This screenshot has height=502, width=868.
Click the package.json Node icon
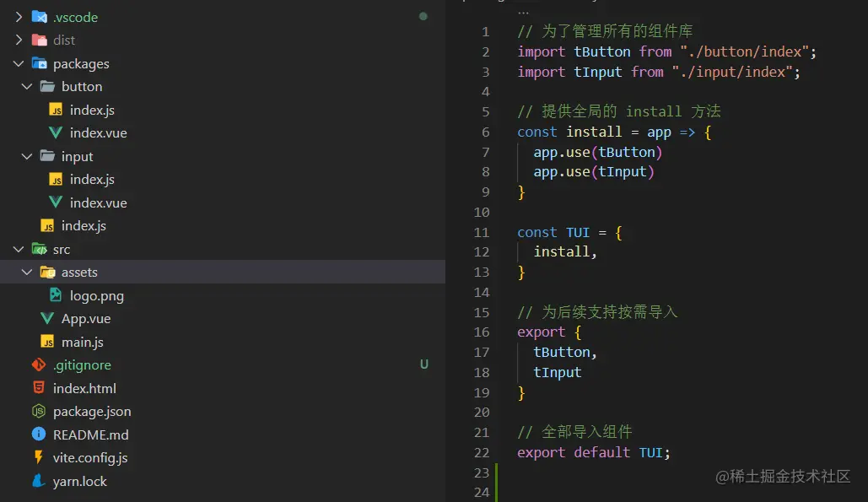tap(39, 411)
